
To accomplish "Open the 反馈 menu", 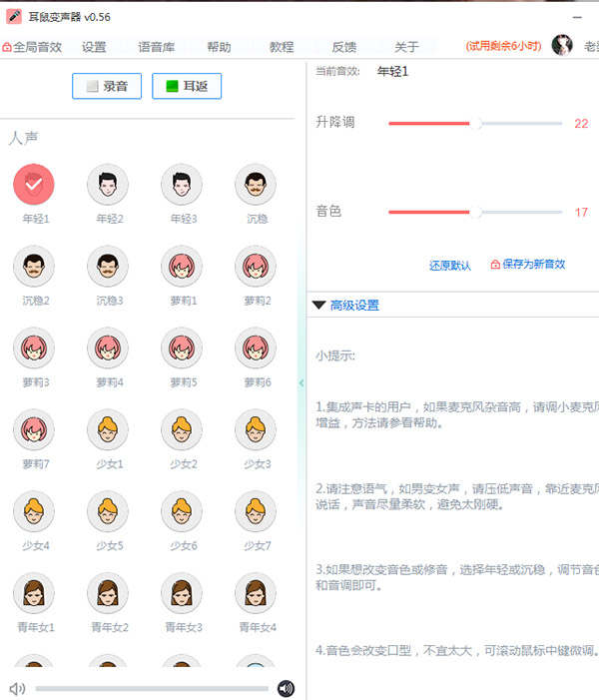I will [344, 47].
